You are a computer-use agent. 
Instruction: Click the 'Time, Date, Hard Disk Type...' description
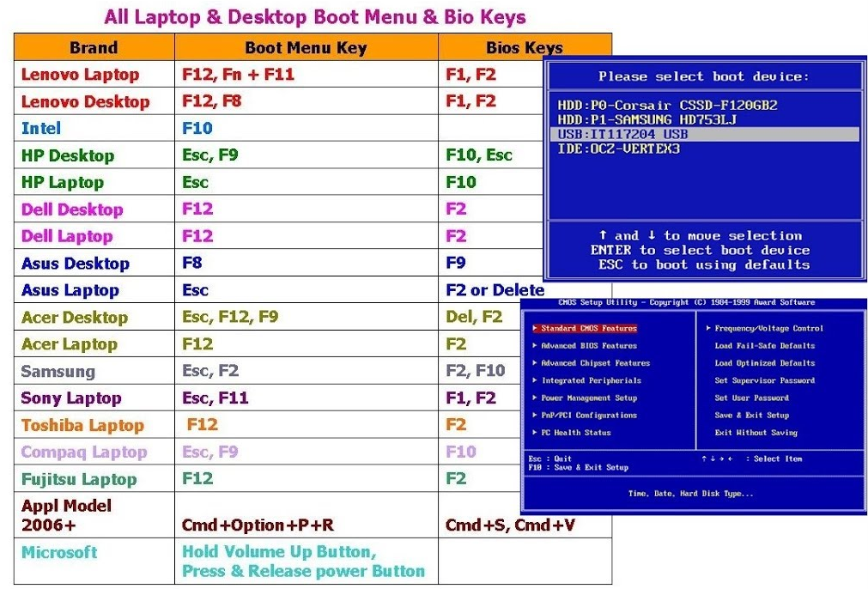click(690, 493)
